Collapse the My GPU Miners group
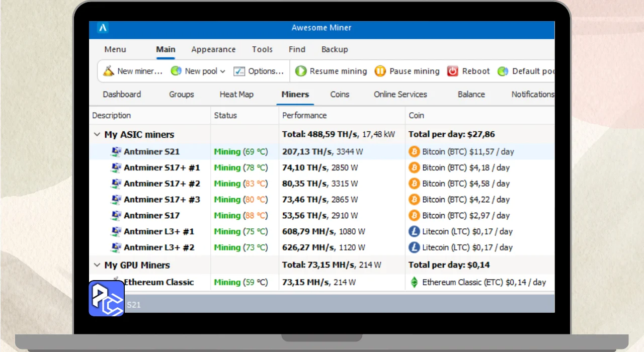The height and width of the screenshot is (352, 644). 97,265
